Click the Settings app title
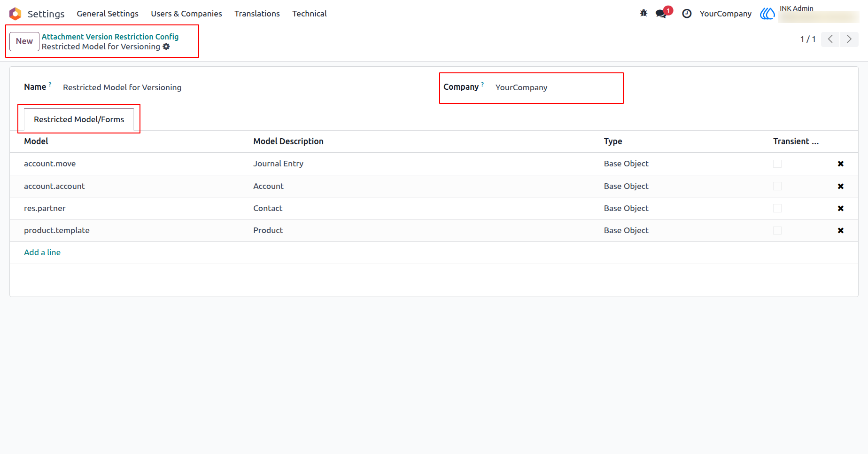868x454 pixels. pyautogui.click(x=46, y=14)
